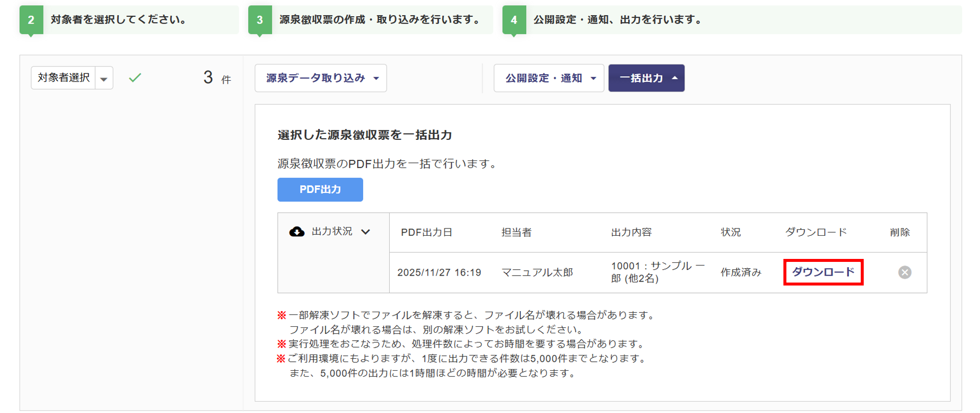This screenshot has height=413, width=980.
Task: Click the 担当者 column header
Action: click(516, 232)
